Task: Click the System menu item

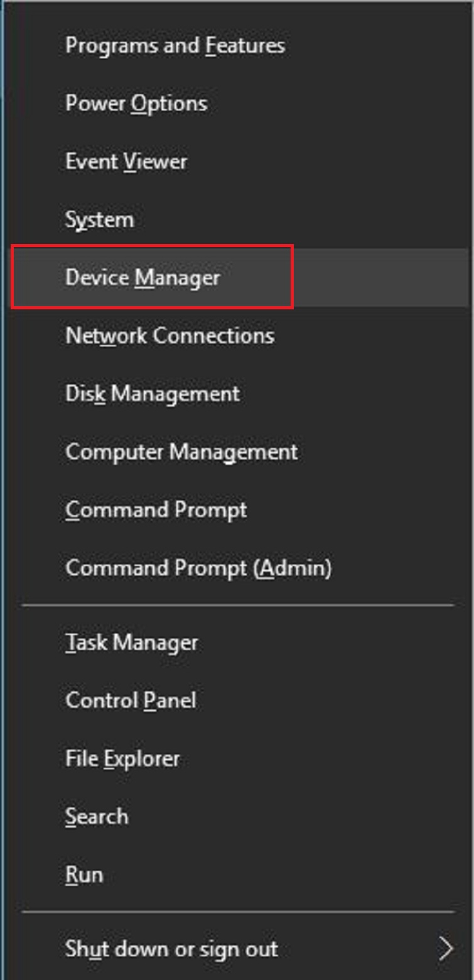Action: (x=100, y=220)
